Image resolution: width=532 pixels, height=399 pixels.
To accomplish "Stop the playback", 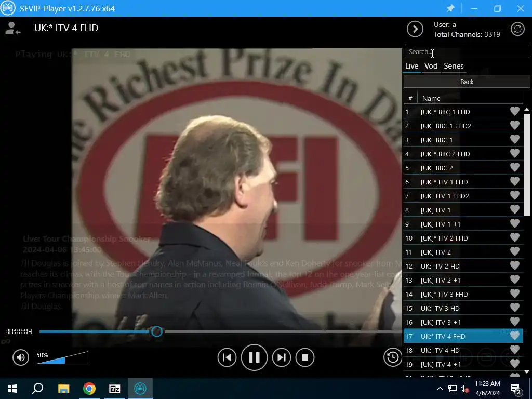I will tap(304, 357).
